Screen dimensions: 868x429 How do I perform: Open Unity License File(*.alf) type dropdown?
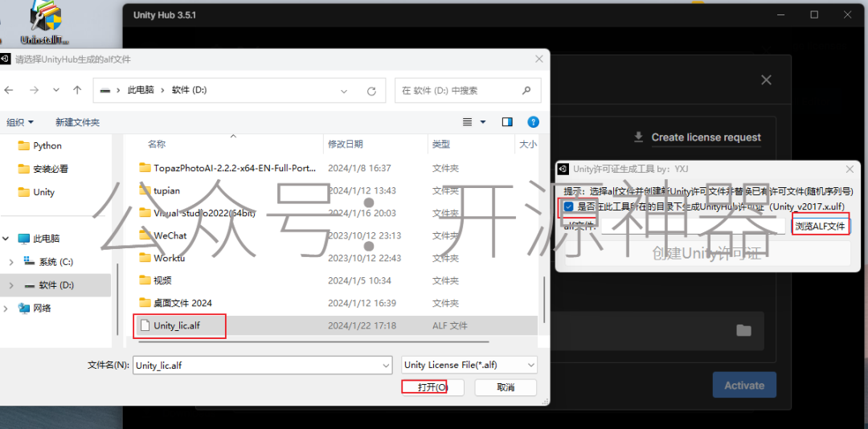[469, 365]
